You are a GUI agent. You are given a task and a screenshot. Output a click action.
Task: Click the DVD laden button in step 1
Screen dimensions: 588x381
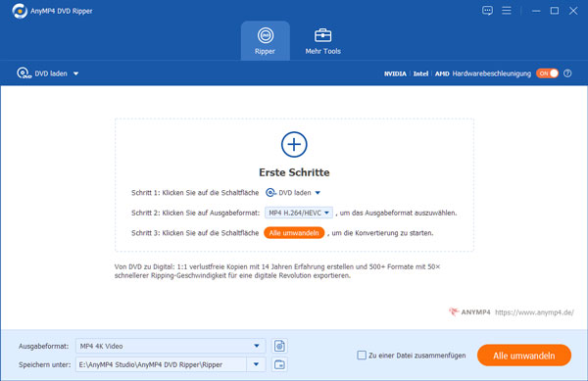pyautogui.click(x=293, y=193)
